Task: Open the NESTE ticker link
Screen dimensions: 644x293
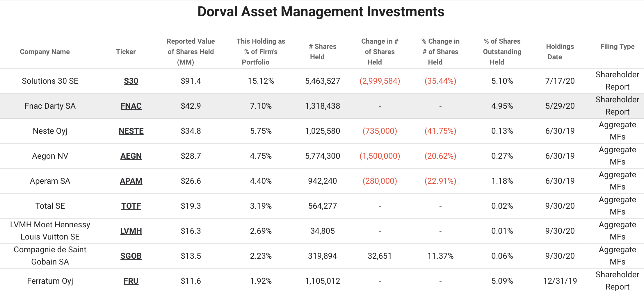Action: (x=131, y=131)
